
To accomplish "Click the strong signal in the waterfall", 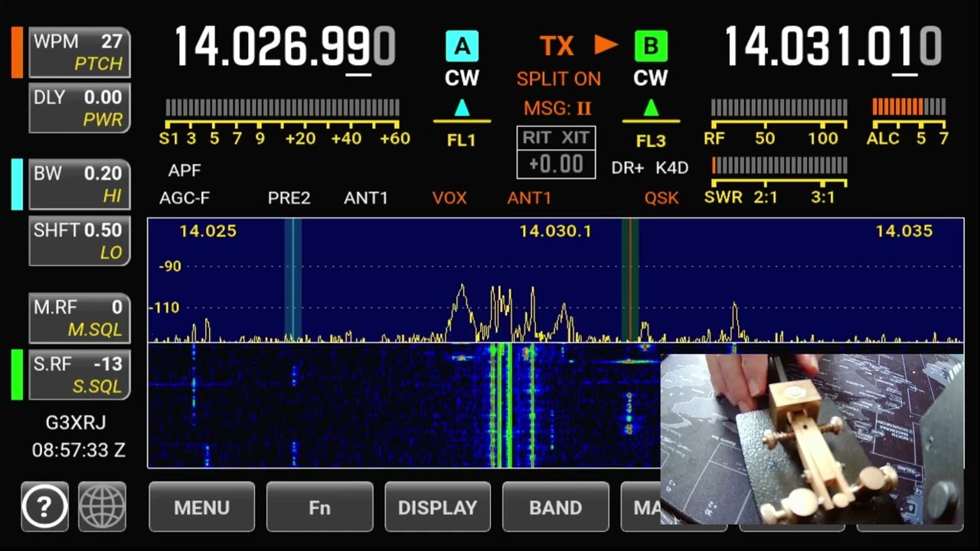I will point(502,406).
